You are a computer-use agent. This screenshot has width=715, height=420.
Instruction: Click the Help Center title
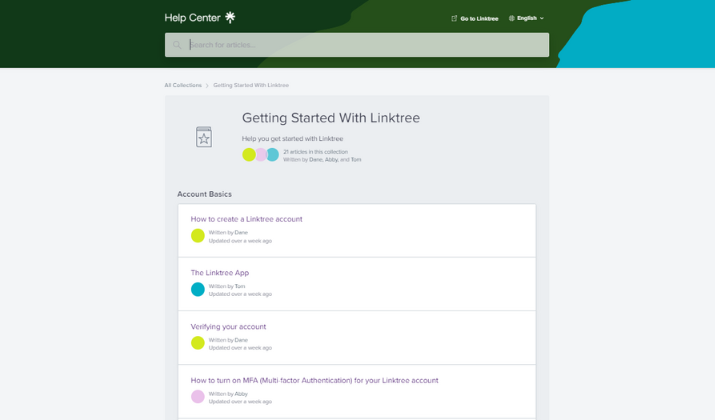(x=193, y=17)
